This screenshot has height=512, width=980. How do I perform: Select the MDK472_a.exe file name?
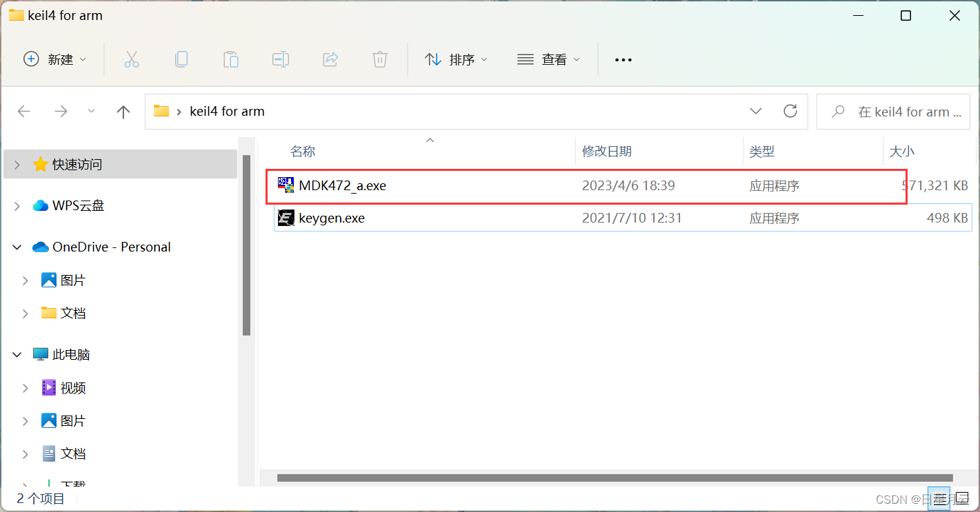click(342, 185)
